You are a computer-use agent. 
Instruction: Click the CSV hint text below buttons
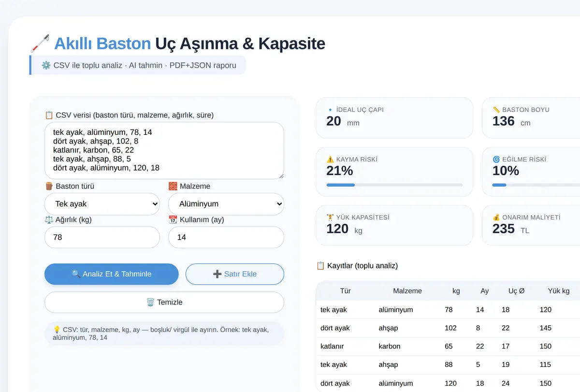164,334
